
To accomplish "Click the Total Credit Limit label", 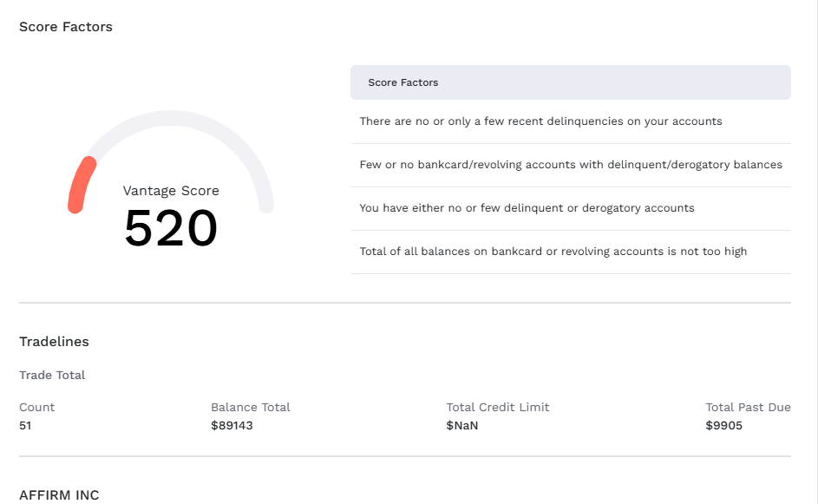I will tap(498, 408).
